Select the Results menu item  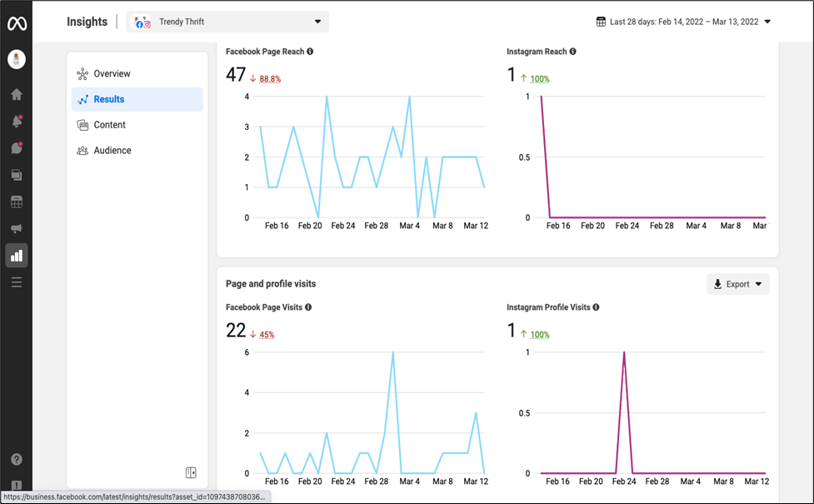(x=109, y=99)
